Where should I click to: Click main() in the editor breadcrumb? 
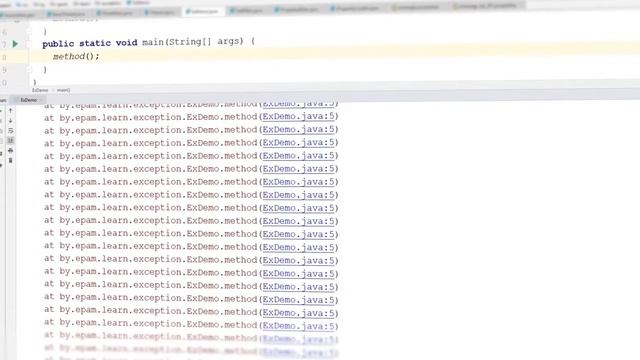pos(63,90)
